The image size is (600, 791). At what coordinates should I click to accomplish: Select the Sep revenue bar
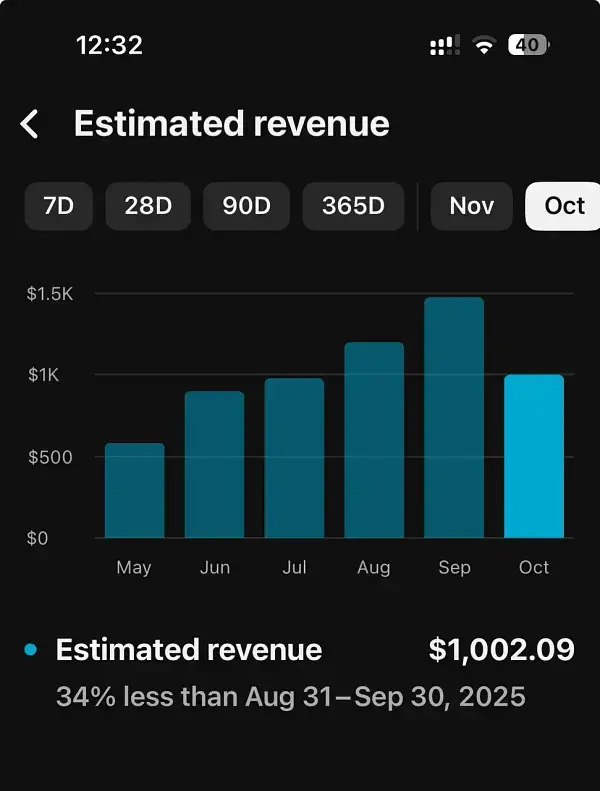click(x=454, y=417)
